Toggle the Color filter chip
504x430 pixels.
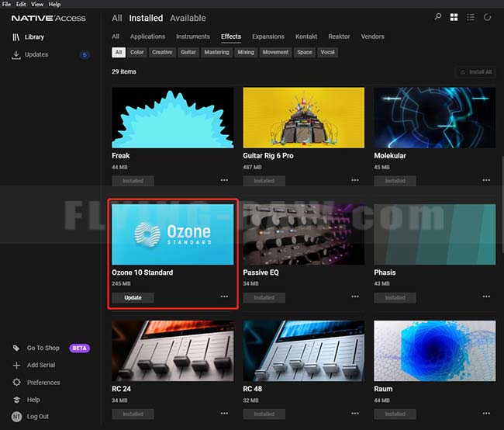click(x=137, y=52)
